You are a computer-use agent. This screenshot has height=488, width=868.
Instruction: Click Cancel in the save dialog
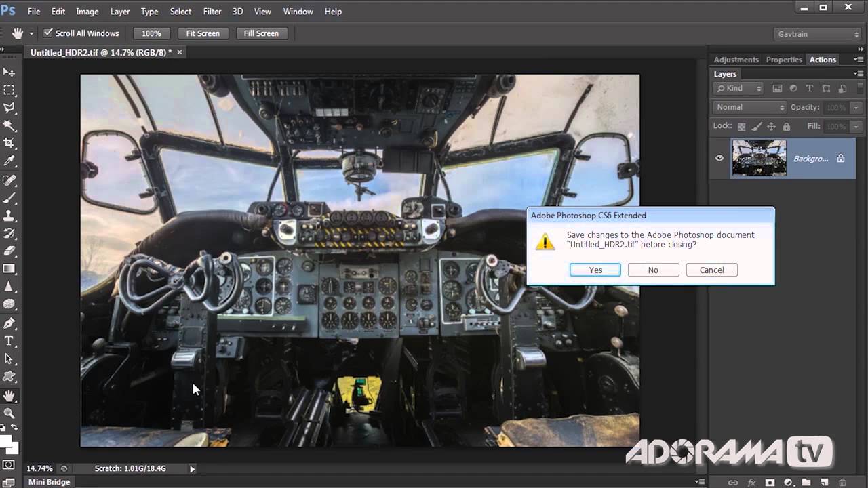[x=711, y=270]
